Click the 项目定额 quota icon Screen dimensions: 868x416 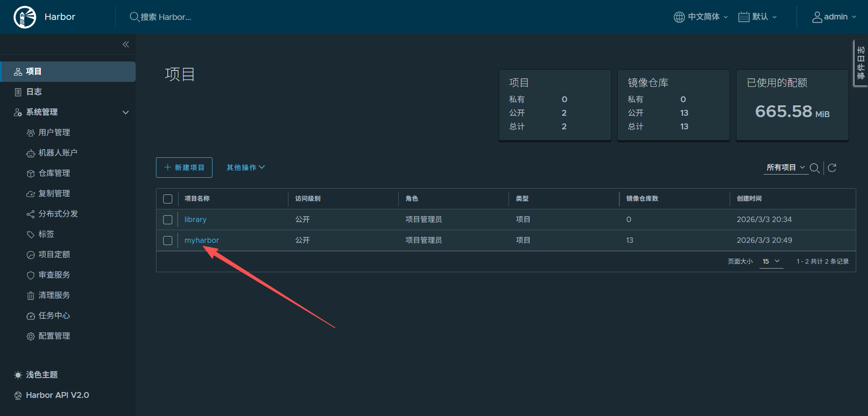(x=30, y=255)
